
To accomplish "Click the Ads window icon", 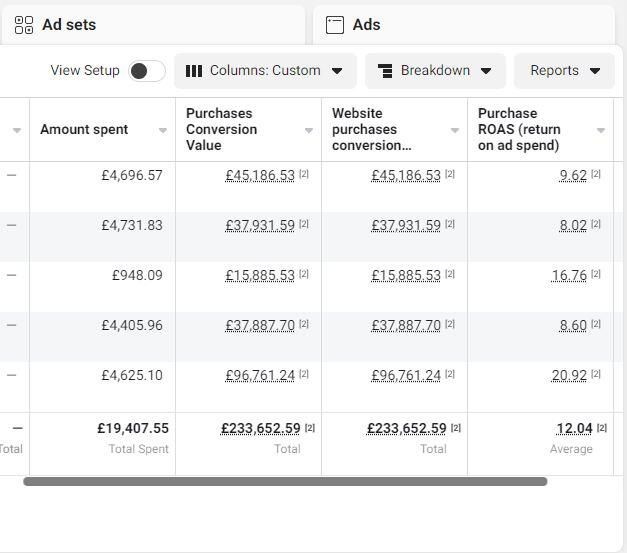I will click(x=335, y=25).
